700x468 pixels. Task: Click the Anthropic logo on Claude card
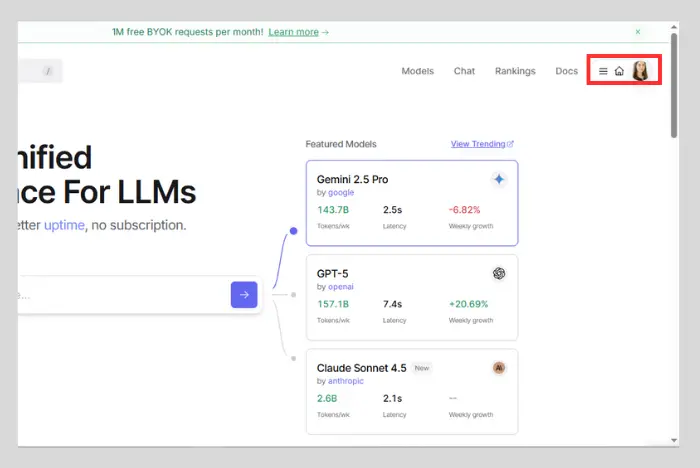coord(499,368)
